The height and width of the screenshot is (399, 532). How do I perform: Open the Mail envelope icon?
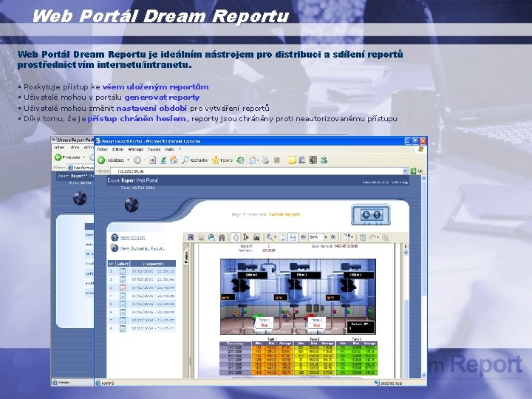[x=253, y=160]
